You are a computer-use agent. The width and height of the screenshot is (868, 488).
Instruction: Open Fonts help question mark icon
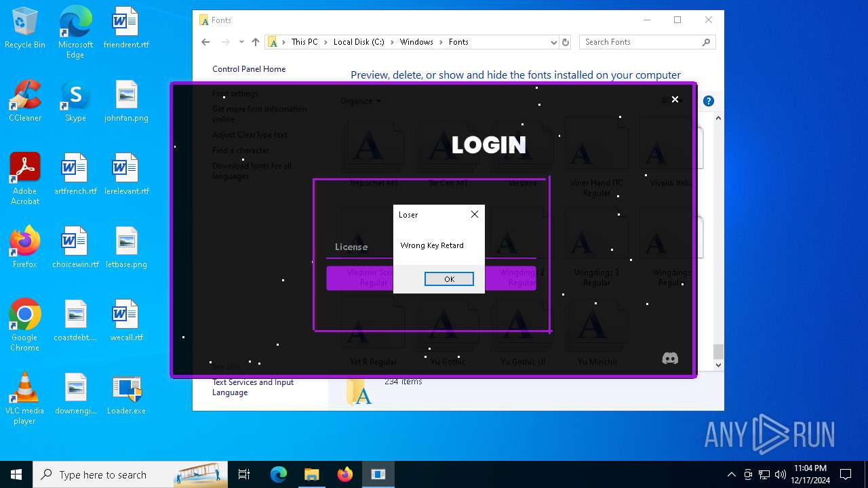click(x=709, y=101)
